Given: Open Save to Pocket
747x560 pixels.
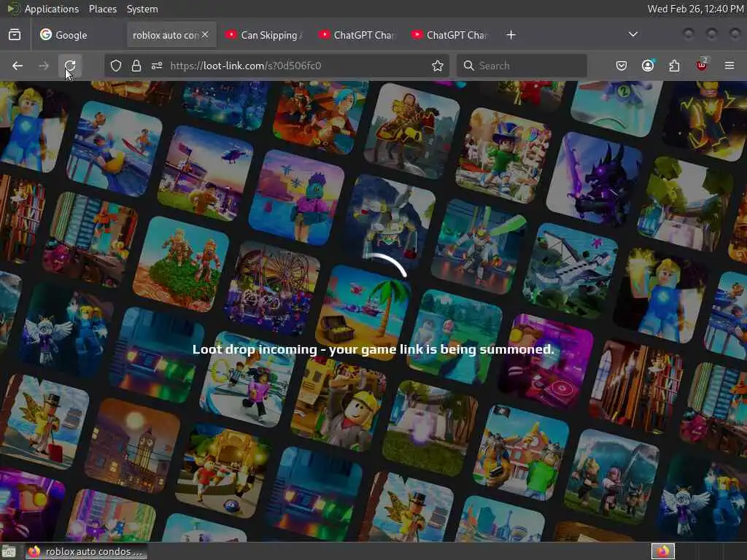Looking at the screenshot, I should point(622,66).
